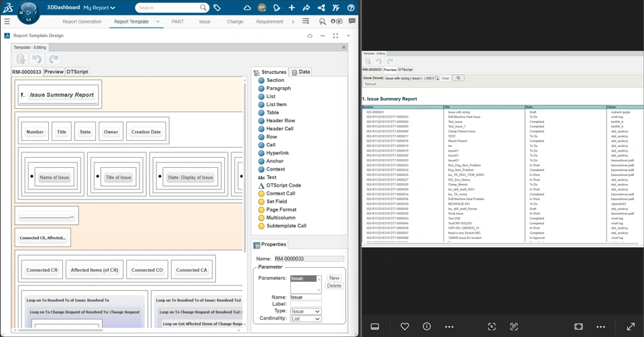Select the Structures panel tab

270,72
